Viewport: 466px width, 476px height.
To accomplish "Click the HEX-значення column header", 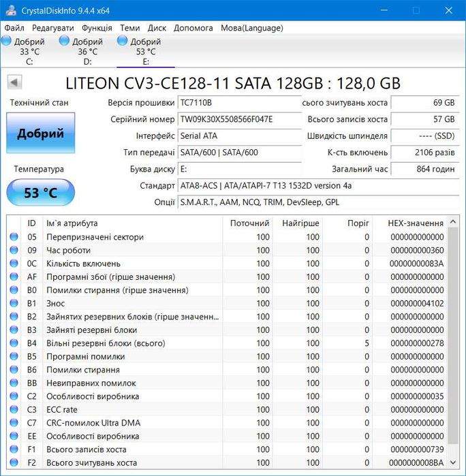I will (410, 223).
